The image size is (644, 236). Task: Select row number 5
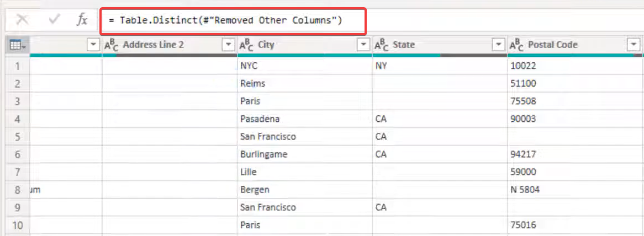(17, 136)
